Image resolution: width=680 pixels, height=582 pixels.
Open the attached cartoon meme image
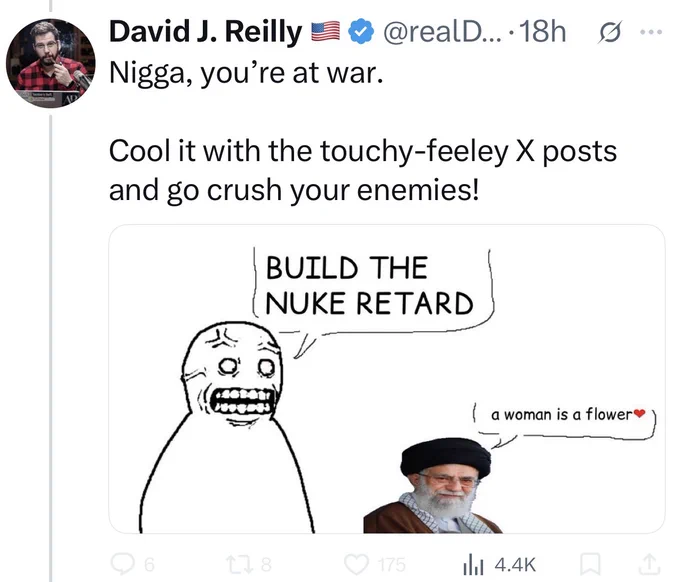pos(387,379)
